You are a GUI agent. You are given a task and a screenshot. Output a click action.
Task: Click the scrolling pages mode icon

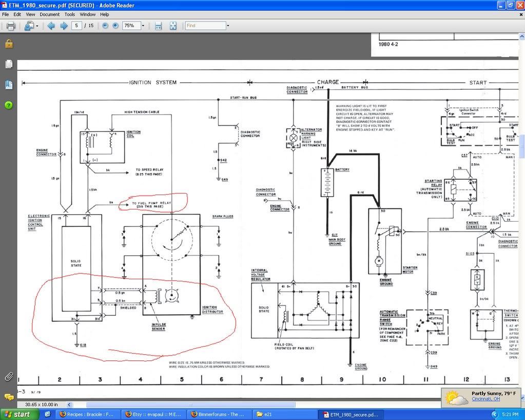point(159,26)
